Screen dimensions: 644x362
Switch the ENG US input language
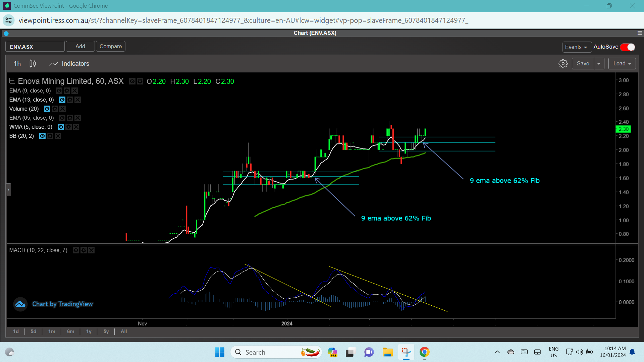(554, 352)
